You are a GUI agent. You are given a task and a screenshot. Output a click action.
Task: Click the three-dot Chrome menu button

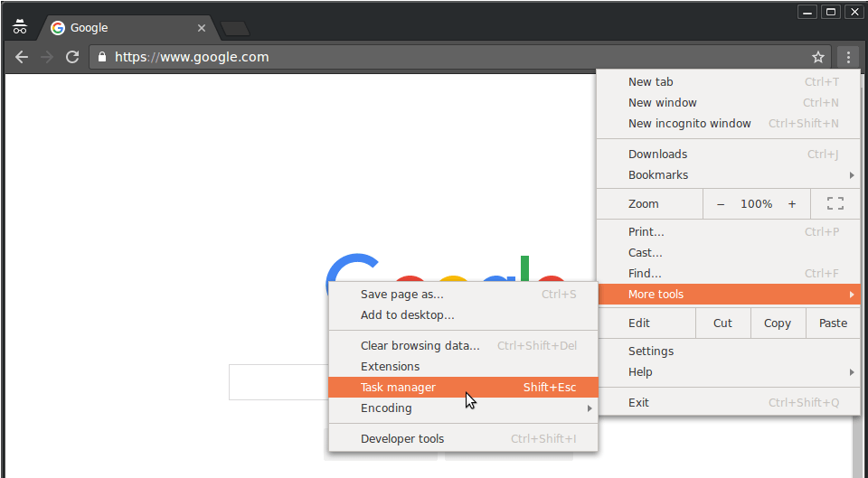(x=848, y=57)
